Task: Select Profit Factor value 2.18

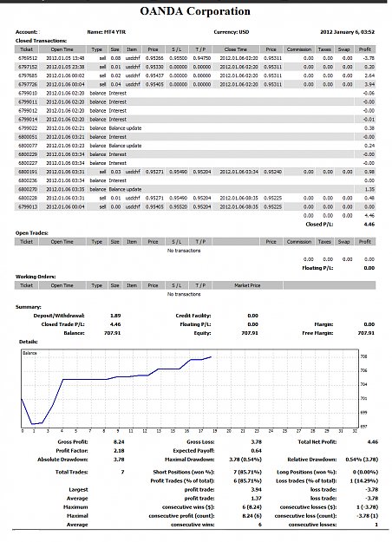Action: click(x=119, y=451)
